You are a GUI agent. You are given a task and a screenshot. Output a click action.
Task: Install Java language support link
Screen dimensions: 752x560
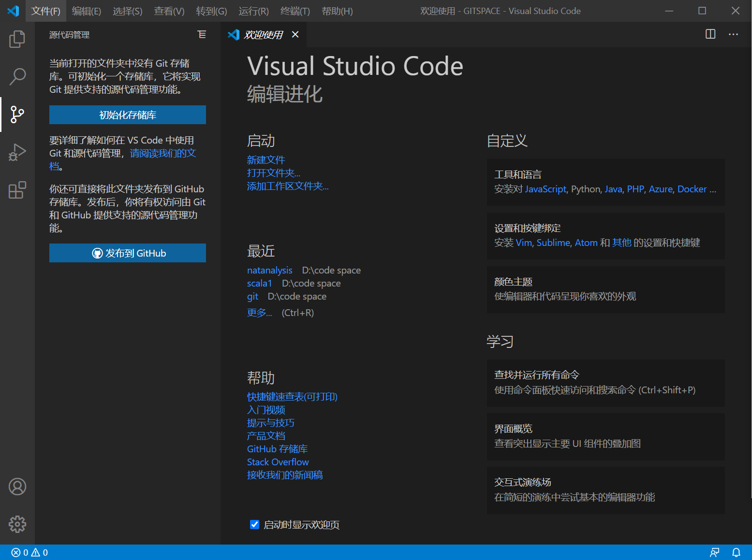click(x=613, y=189)
